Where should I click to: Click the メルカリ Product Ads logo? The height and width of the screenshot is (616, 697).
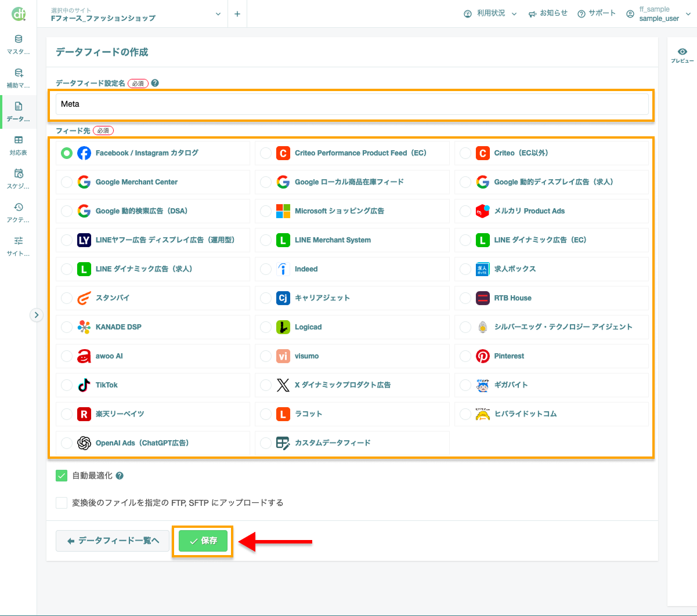[x=483, y=211]
